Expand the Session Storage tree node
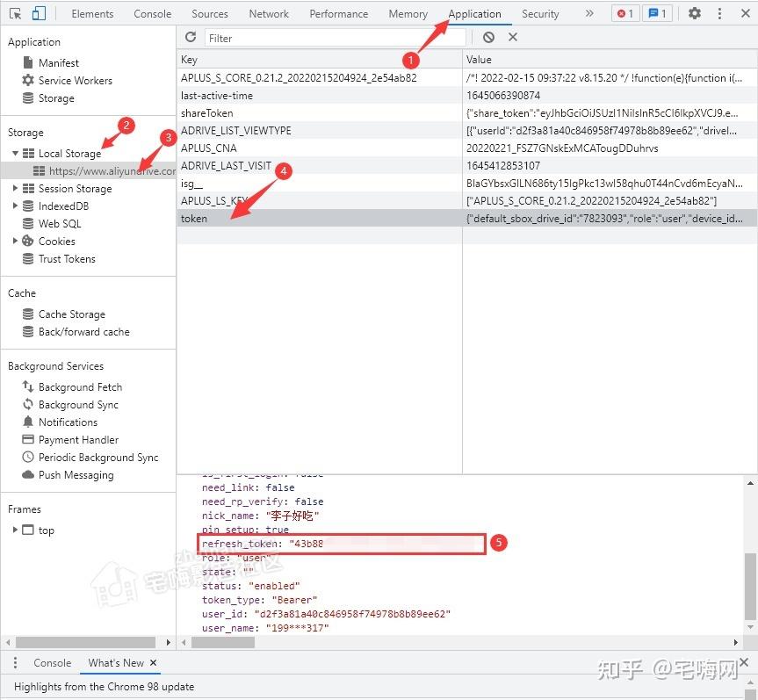758x700 pixels. [15, 188]
